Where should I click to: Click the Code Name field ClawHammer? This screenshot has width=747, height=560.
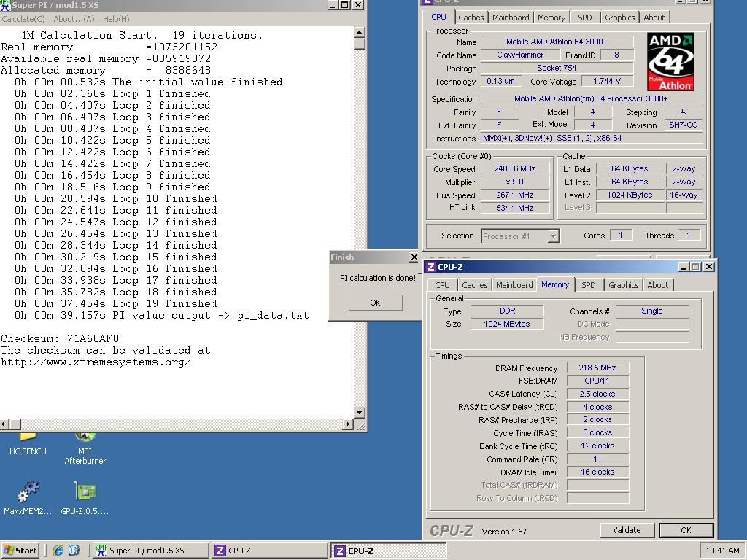(x=519, y=55)
